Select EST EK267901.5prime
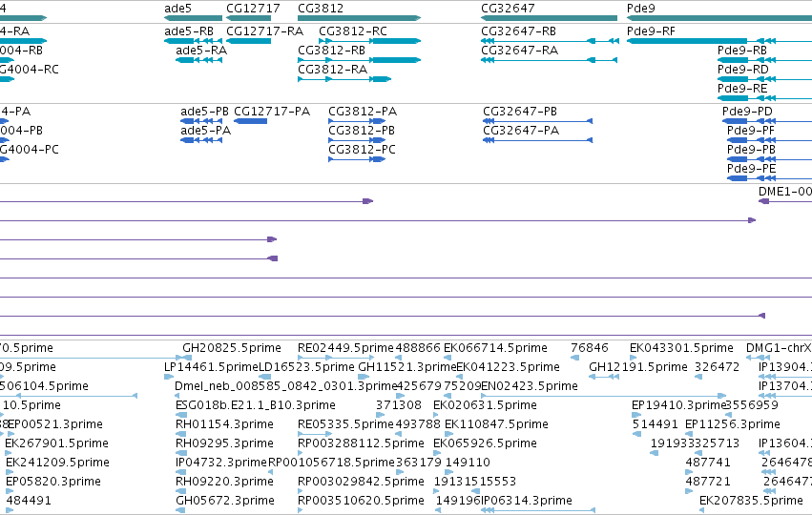The image size is (812, 515). coord(56,443)
